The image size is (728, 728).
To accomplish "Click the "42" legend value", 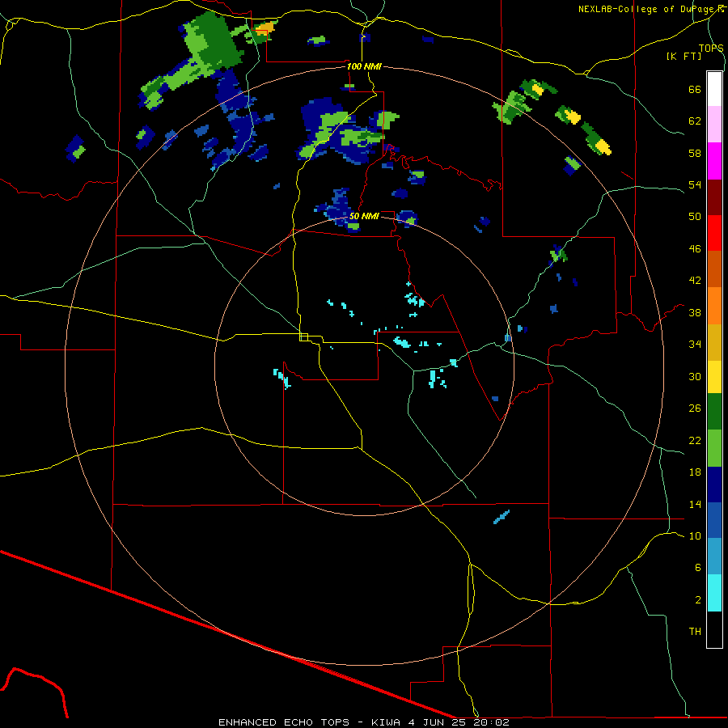I will tap(695, 281).
